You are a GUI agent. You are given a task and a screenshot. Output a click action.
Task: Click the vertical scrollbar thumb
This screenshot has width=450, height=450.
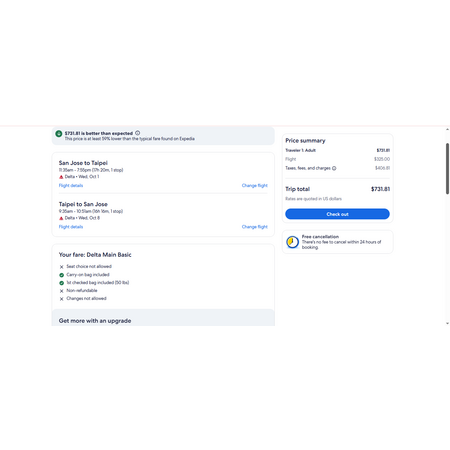447,169
